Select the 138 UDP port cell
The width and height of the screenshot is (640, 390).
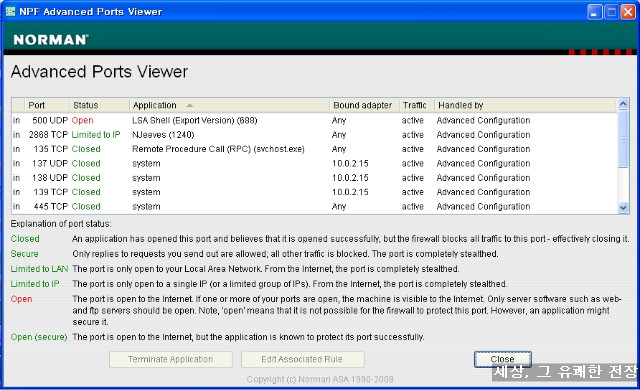click(x=50, y=178)
